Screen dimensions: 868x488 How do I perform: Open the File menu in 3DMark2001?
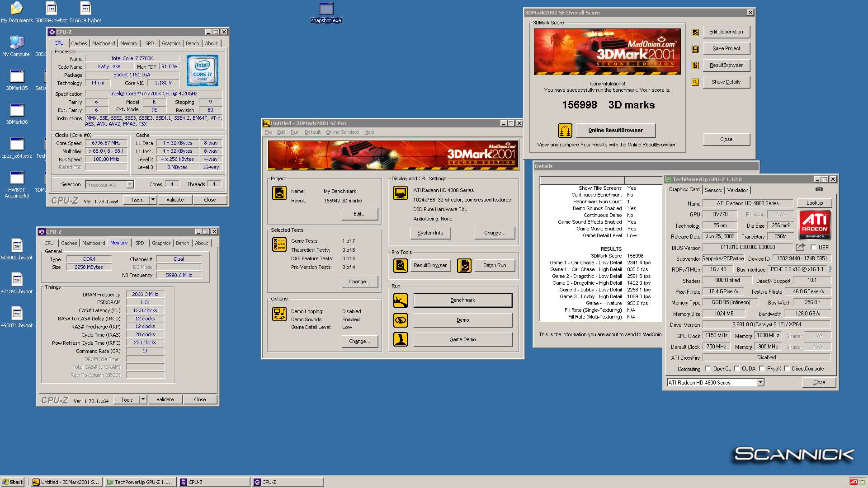(x=268, y=132)
